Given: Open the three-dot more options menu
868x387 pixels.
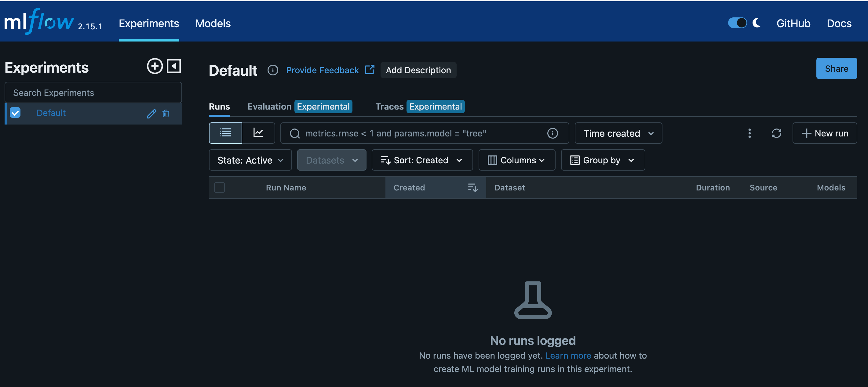Looking at the screenshot, I should pyautogui.click(x=749, y=133).
